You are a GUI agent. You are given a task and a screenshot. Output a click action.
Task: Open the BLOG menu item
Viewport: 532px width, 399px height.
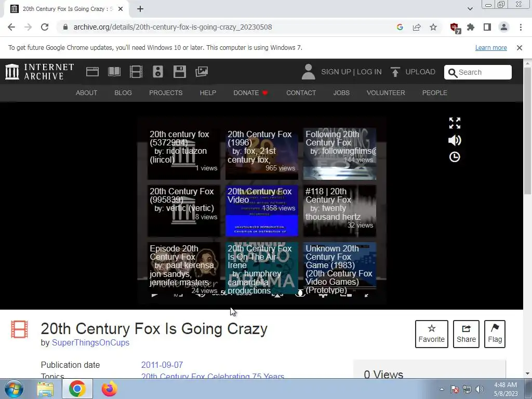tap(123, 92)
